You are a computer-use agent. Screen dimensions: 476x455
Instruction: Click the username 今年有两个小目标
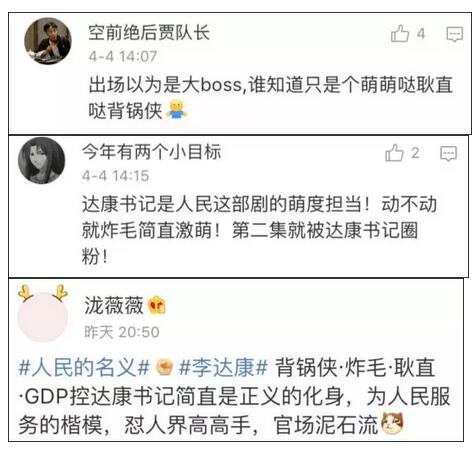point(152,152)
